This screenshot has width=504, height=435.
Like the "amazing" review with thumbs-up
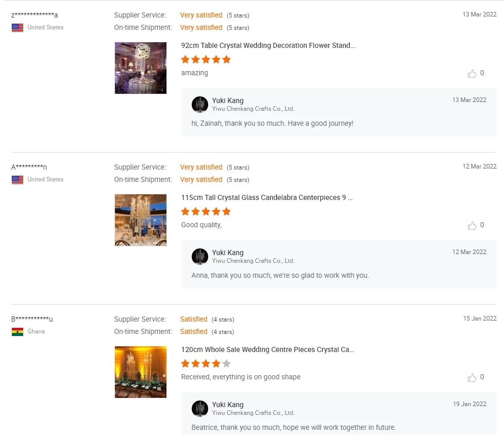click(x=472, y=74)
